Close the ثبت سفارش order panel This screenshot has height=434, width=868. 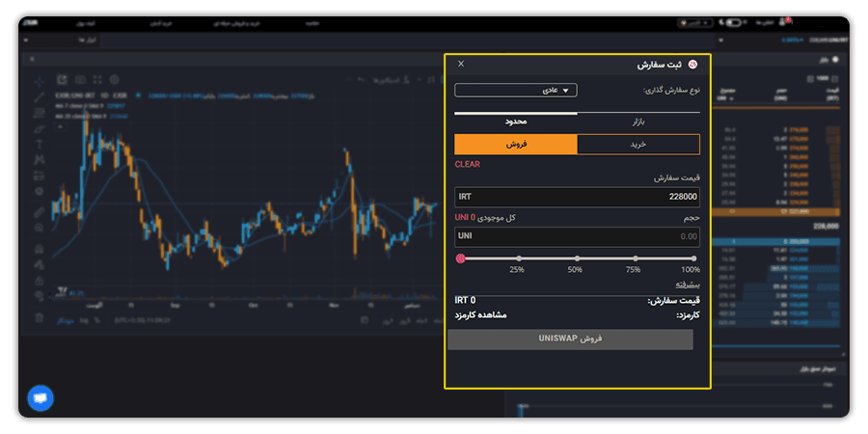(461, 64)
